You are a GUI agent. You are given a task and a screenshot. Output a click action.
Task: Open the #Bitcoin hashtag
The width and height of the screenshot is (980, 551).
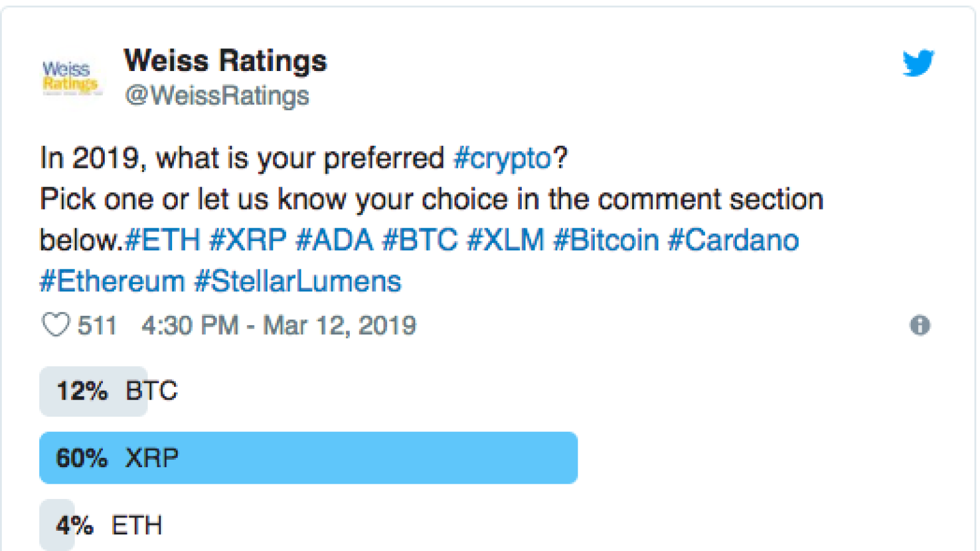click(x=606, y=240)
